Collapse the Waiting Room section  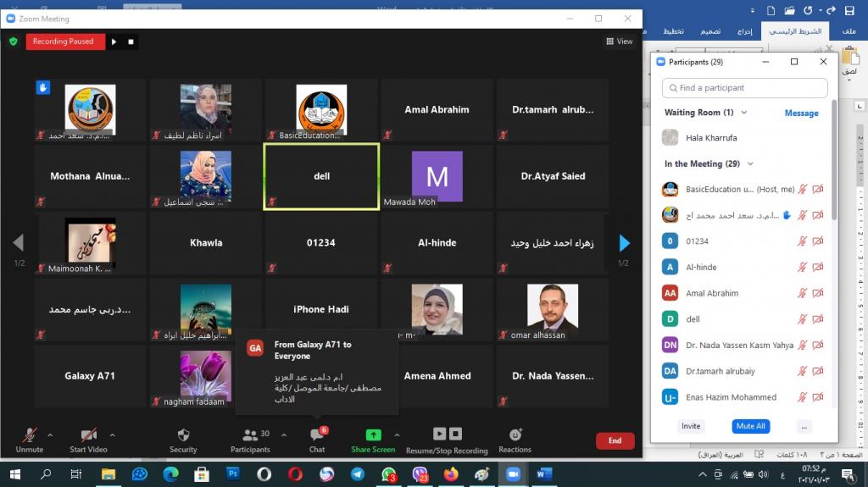coord(744,113)
